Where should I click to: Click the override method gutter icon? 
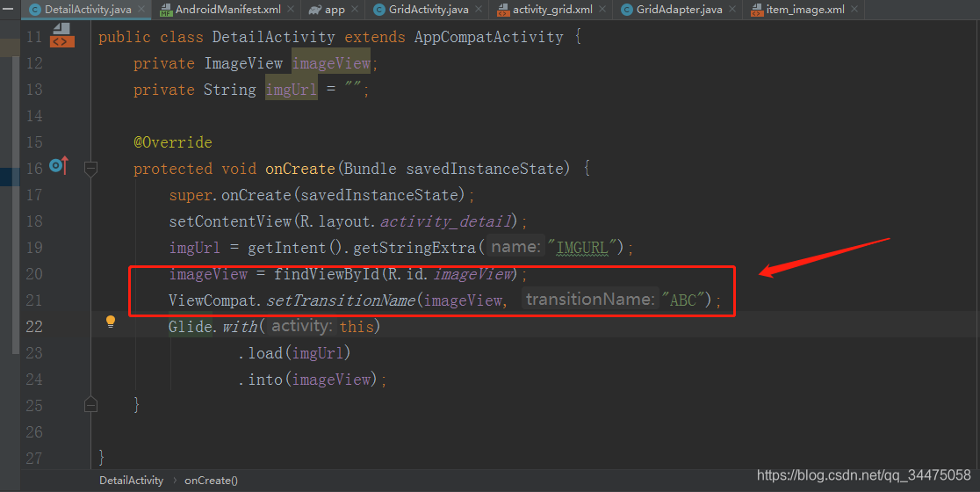click(x=58, y=166)
